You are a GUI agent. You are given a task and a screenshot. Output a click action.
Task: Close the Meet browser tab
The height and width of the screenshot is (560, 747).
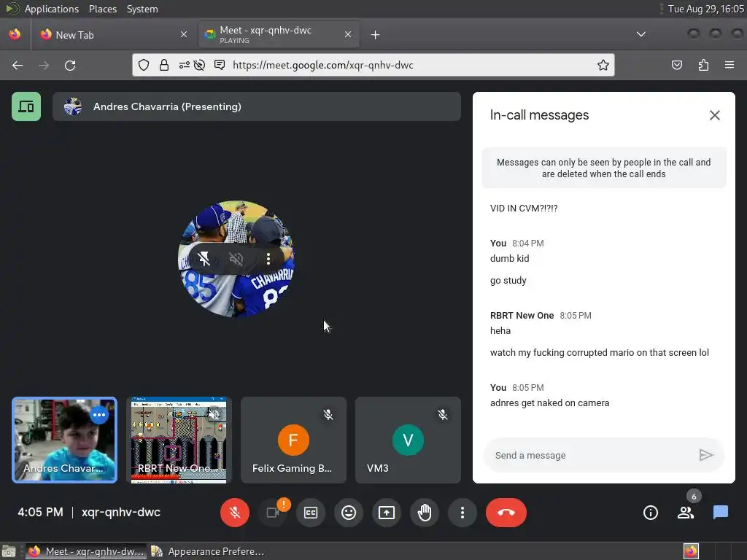click(x=348, y=34)
